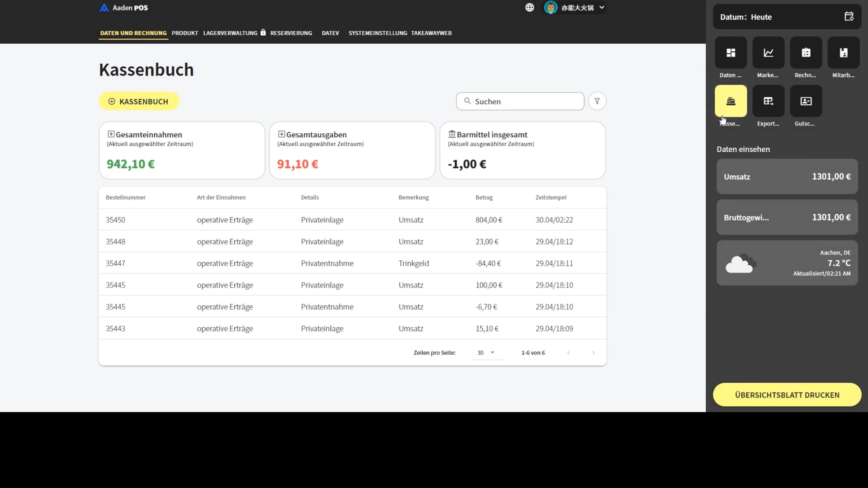Go to next table page arrow

593,353
